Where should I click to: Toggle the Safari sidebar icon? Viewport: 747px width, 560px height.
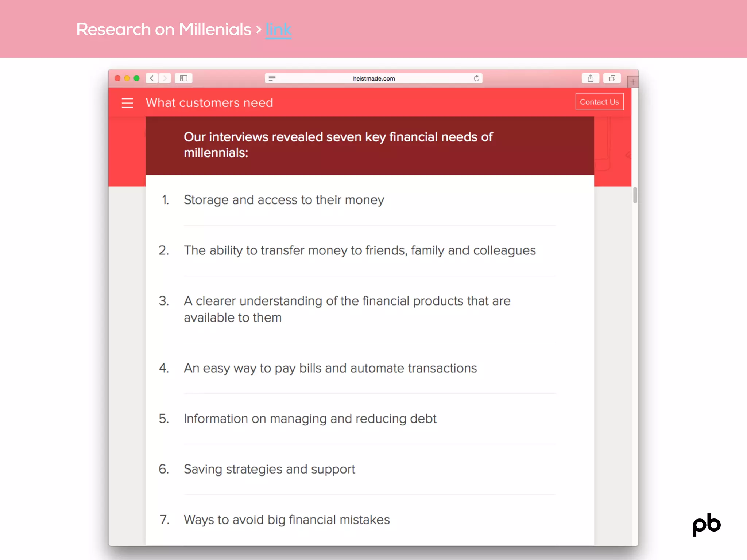coord(183,78)
